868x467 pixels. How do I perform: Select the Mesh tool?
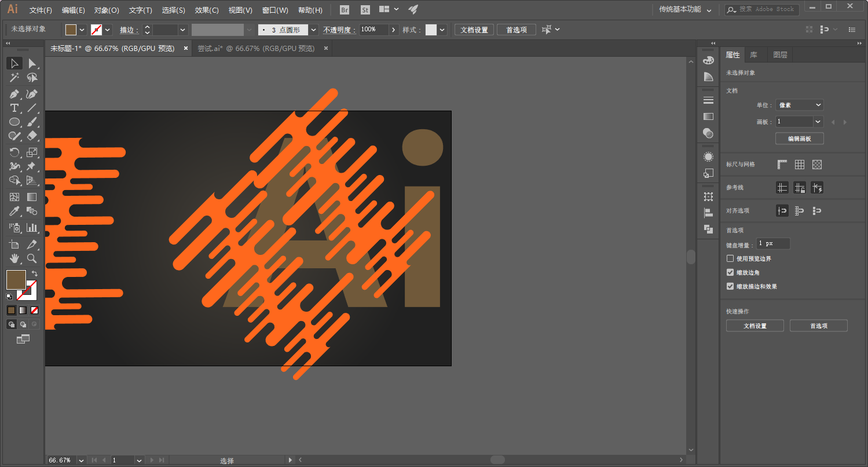click(14, 197)
